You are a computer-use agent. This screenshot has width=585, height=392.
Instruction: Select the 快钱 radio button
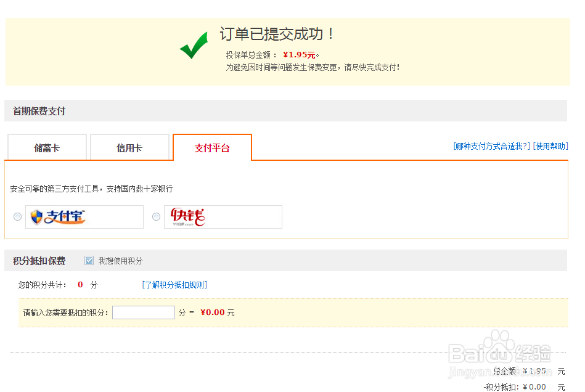pyautogui.click(x=156, y=217)
